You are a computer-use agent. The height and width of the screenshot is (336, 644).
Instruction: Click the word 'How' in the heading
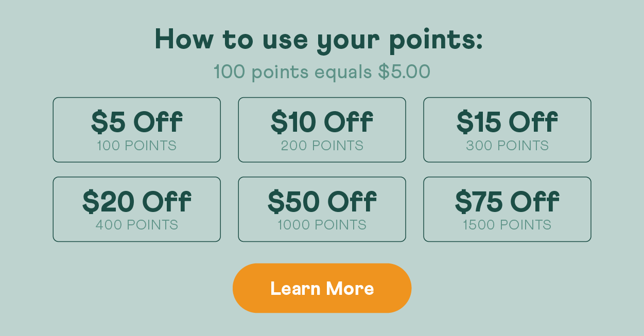184,39
